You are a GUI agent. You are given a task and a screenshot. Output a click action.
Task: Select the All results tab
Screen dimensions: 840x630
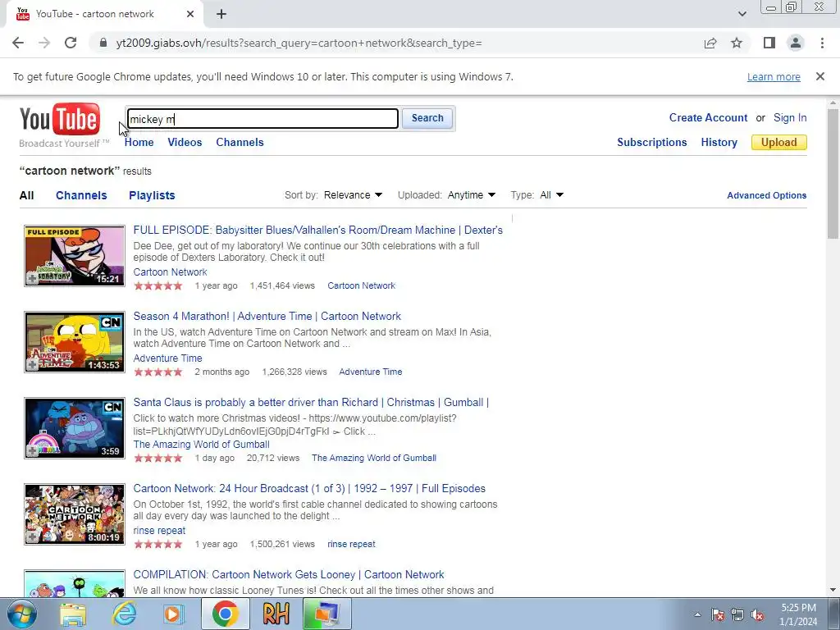pos(27,195)
